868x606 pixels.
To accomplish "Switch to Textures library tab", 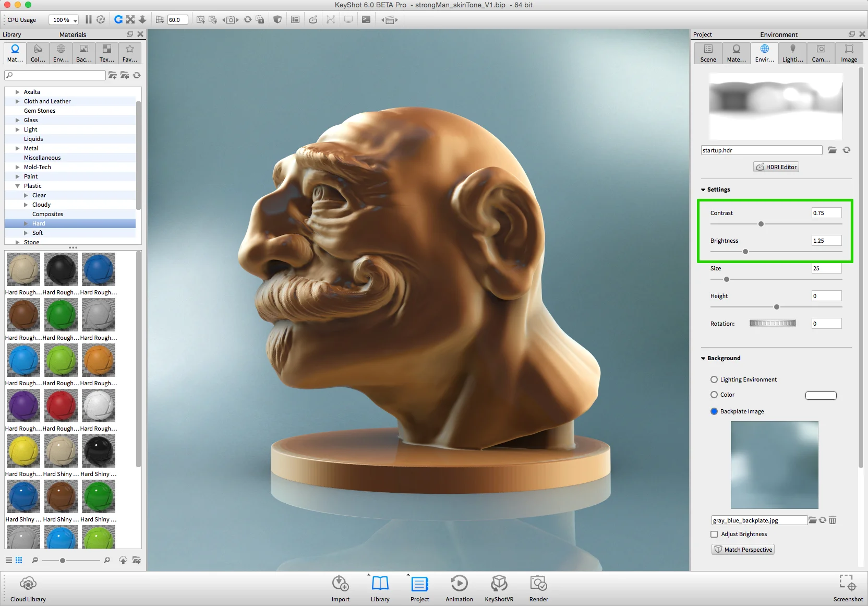I will click(x=107, y=53).
